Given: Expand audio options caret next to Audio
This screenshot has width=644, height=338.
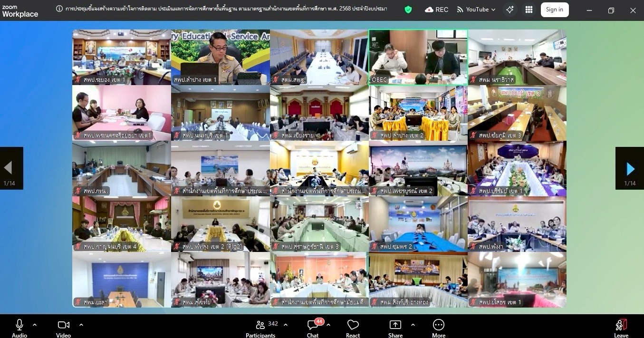Looking at the screenshot, I should coord(35,325).
